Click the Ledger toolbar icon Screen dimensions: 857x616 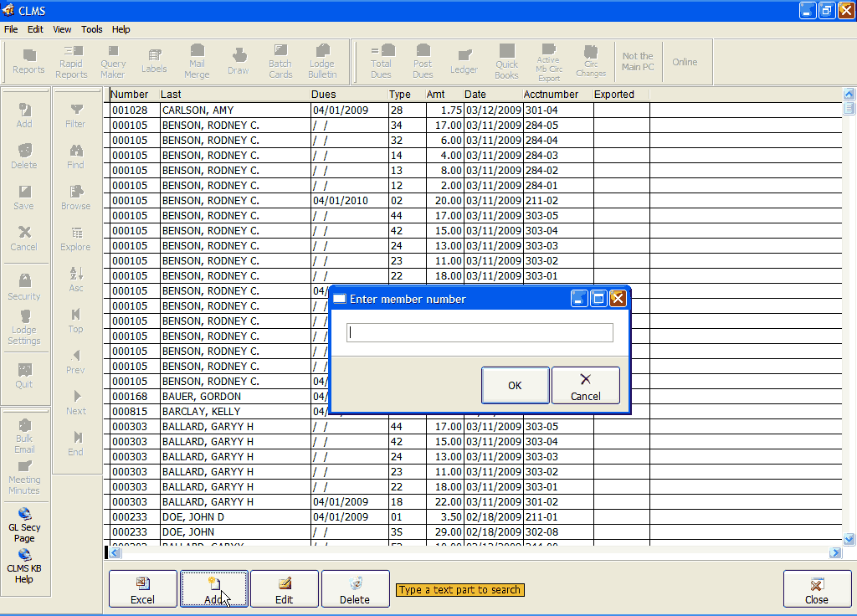tap(464, 61)
